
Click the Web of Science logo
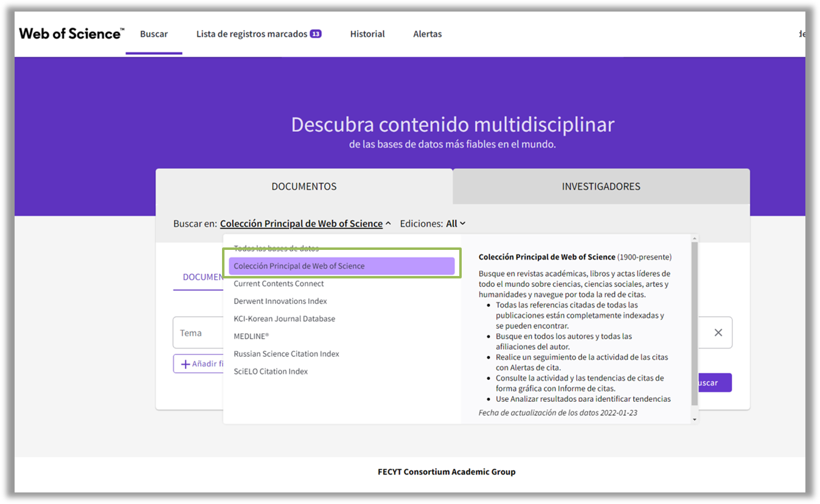(72, 33)
